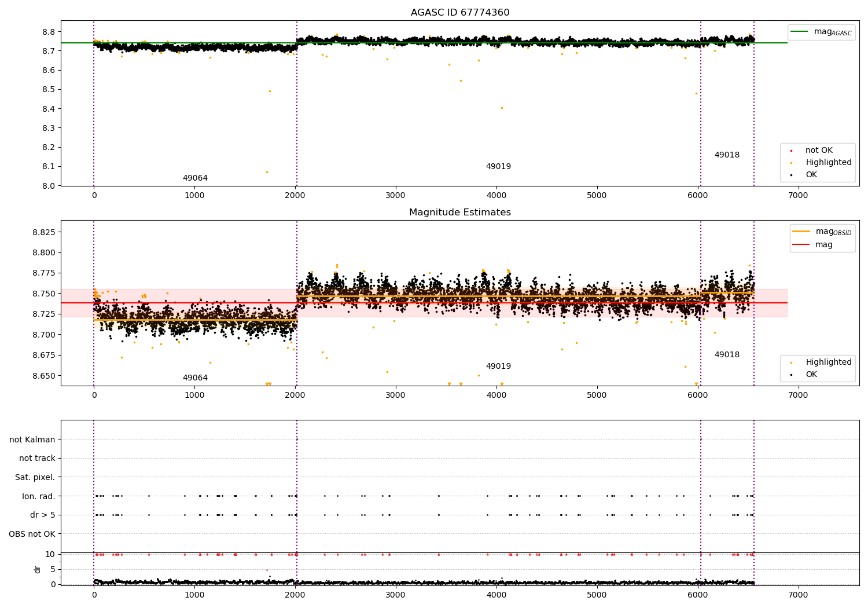Click the "8.0" y-axis tick label

[x=49, y=186]
